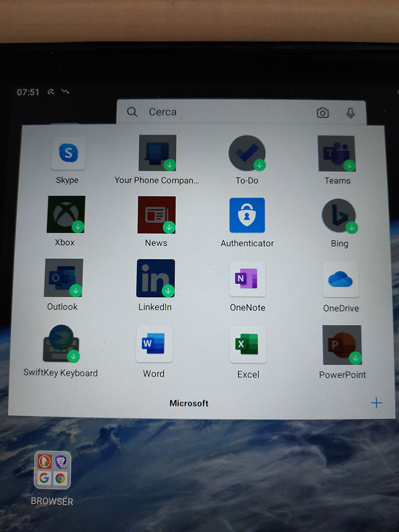Launch the OneNote app icon
Screen dimensions: 399x532
[x=247, y=279]
